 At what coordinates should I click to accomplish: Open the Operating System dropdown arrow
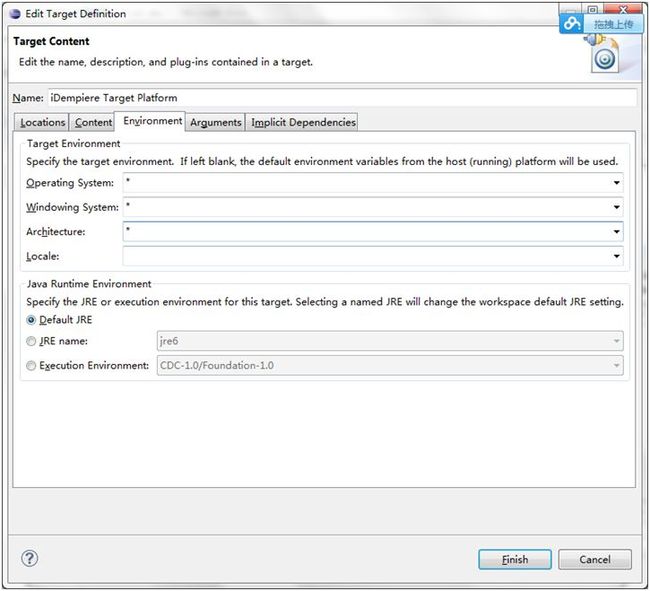616,183
